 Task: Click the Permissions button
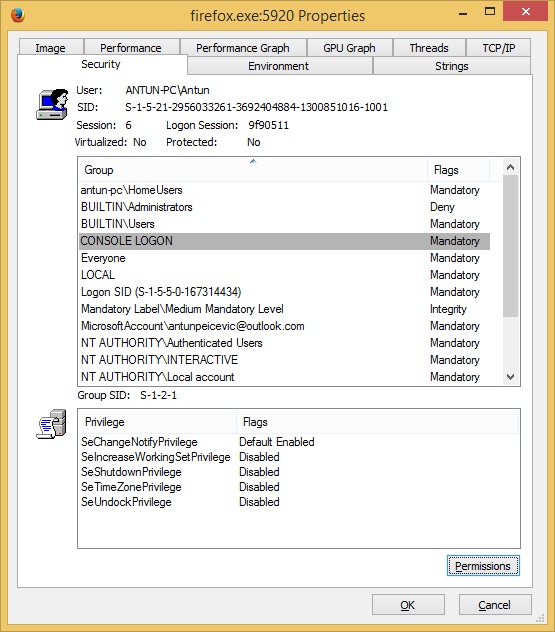483,565
